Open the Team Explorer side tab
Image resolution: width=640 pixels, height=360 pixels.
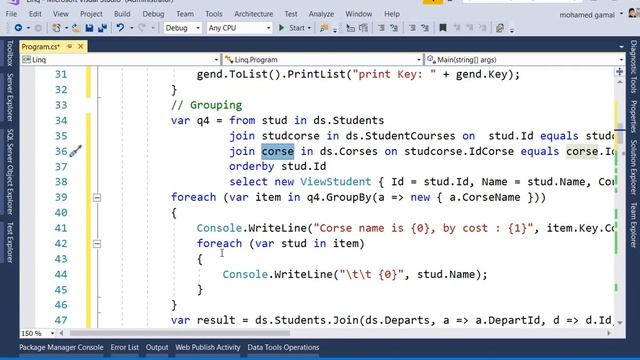coord(633,225)
